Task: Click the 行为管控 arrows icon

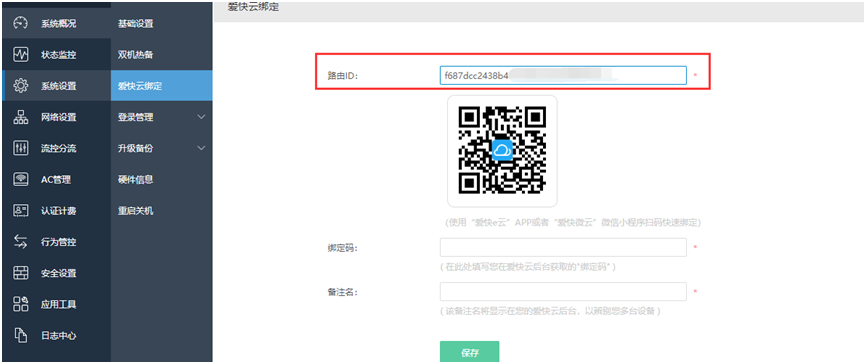Action: [x=20, y=241]
